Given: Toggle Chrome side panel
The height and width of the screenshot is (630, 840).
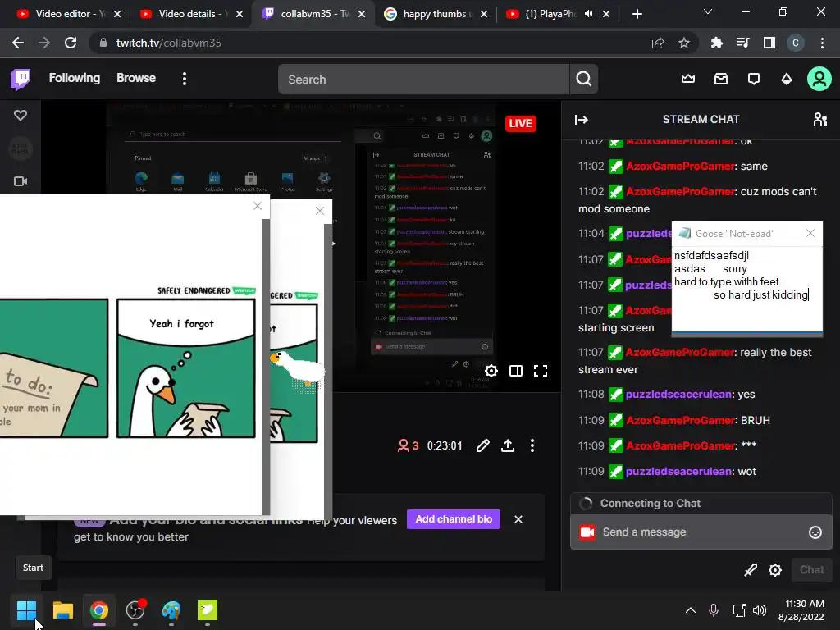Looking at the screenshot, I should click(769, 43).
